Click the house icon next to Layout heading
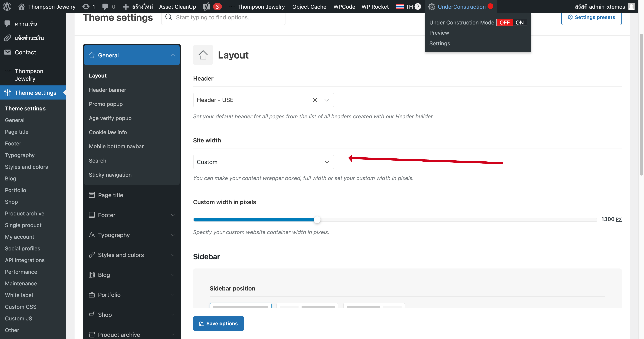This screenshot has width=644, height=339. click(x=203, y=55)
